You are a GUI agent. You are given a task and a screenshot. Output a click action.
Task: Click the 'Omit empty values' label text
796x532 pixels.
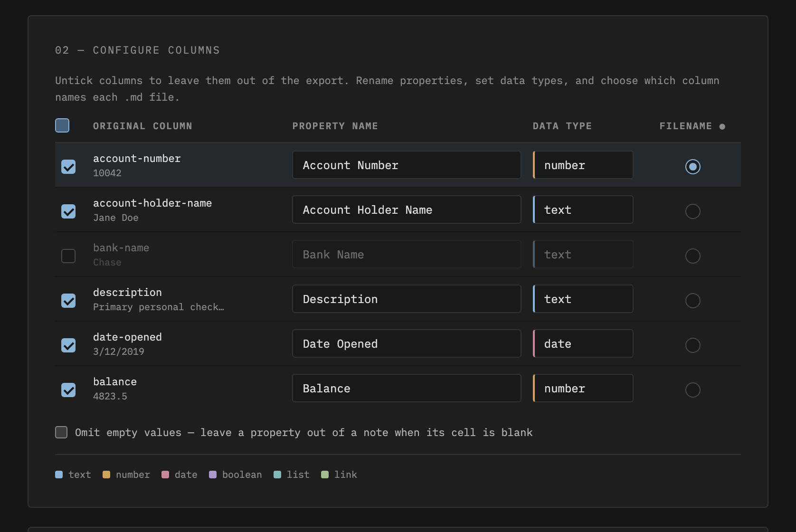click(x=304, y=432)
